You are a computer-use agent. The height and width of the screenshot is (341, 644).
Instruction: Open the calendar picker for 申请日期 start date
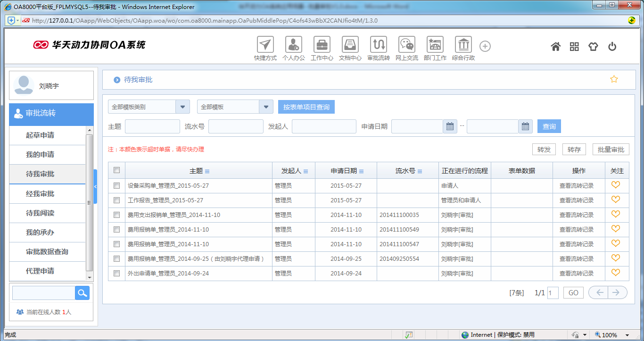(449, 126)
